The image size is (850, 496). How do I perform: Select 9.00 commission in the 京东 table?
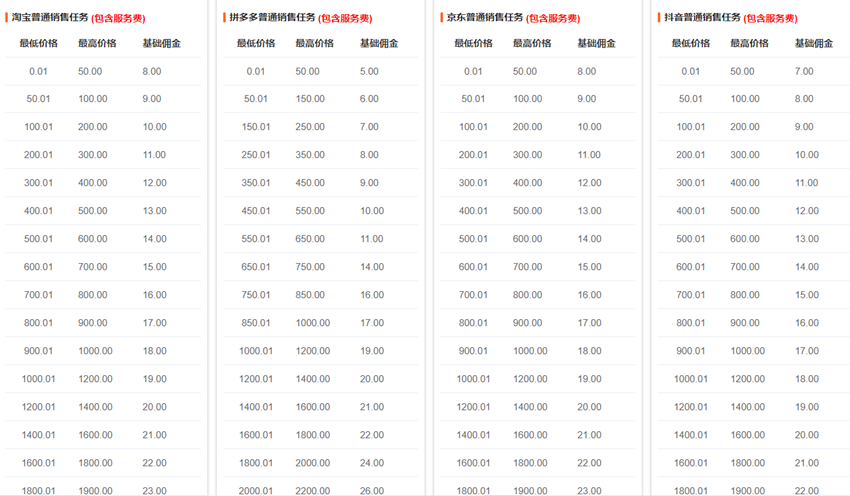pos(587,99)
